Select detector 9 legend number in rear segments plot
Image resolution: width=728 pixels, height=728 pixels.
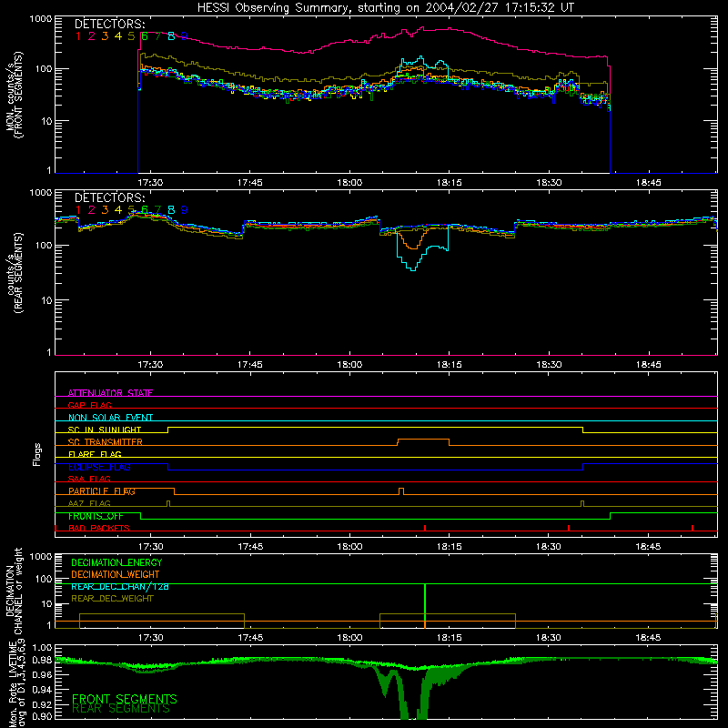[185, 210]
